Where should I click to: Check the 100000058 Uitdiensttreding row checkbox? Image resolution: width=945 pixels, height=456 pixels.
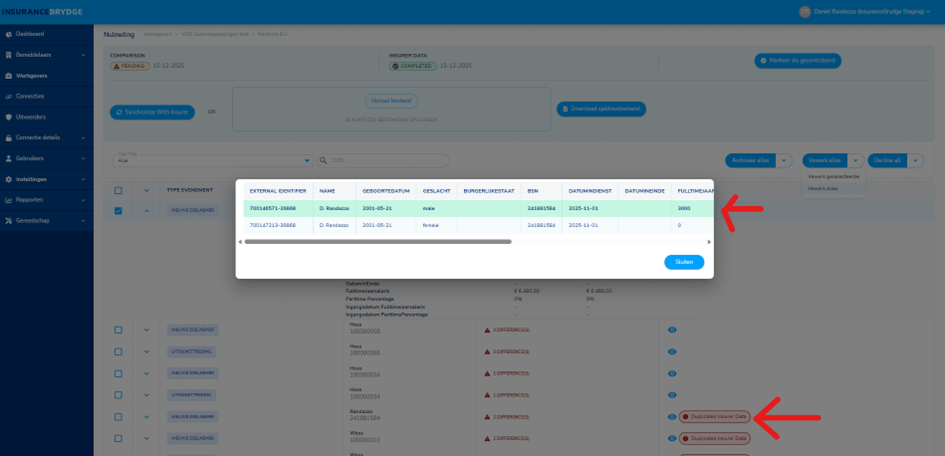coord(118,351)
